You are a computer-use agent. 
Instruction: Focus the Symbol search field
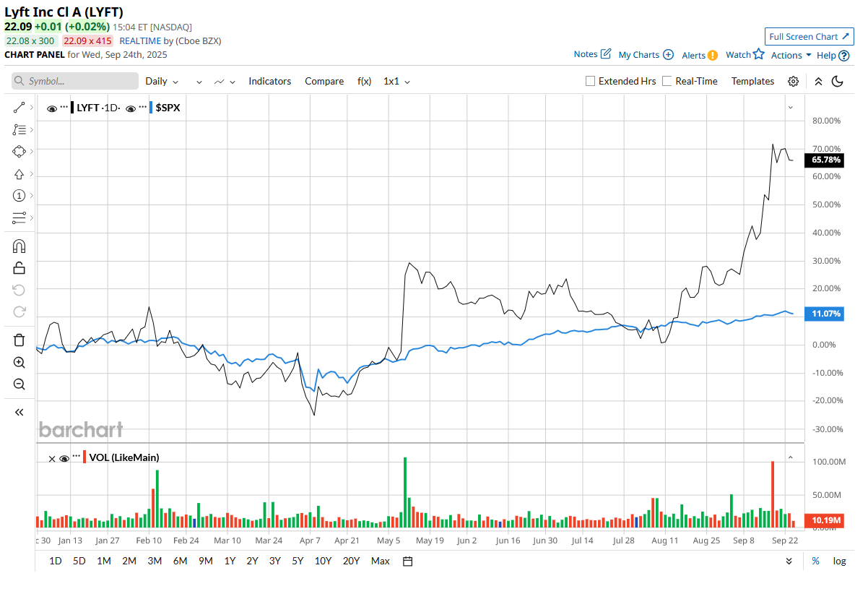[75, 81]
